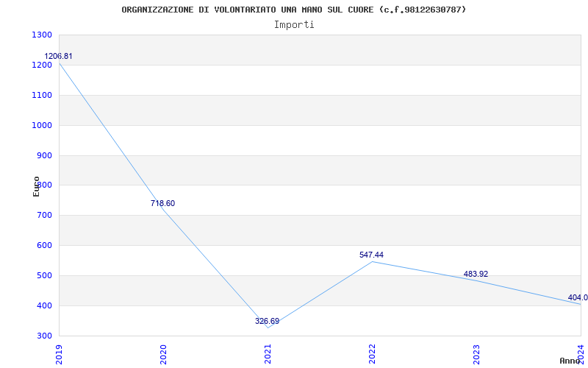Select the 326.69 data label
Screen dimensions: 588x368
267,321
